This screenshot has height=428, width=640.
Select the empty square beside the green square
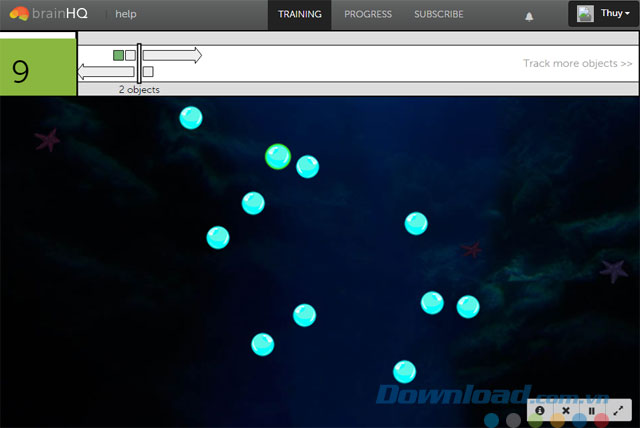pos(130,55)
